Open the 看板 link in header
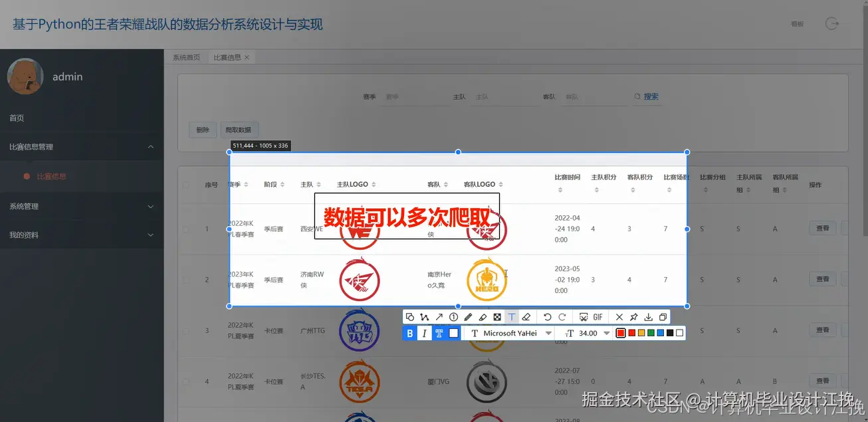The width and height of the screenshot is (868, 422). tap(797, 24)
